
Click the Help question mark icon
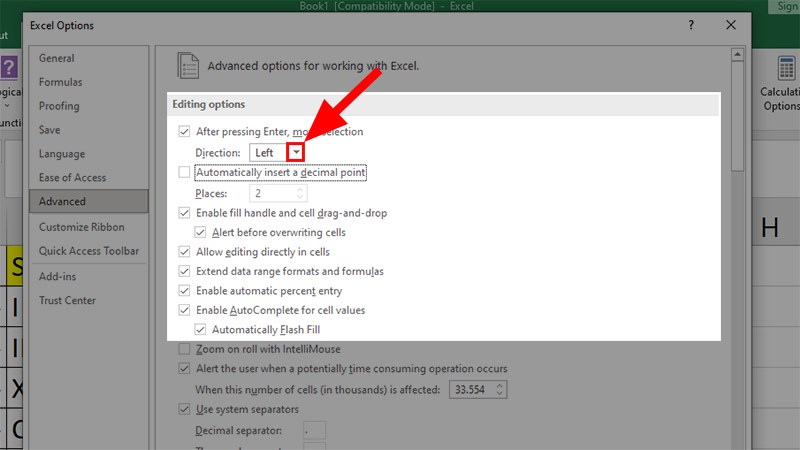[x=690, y=24]
